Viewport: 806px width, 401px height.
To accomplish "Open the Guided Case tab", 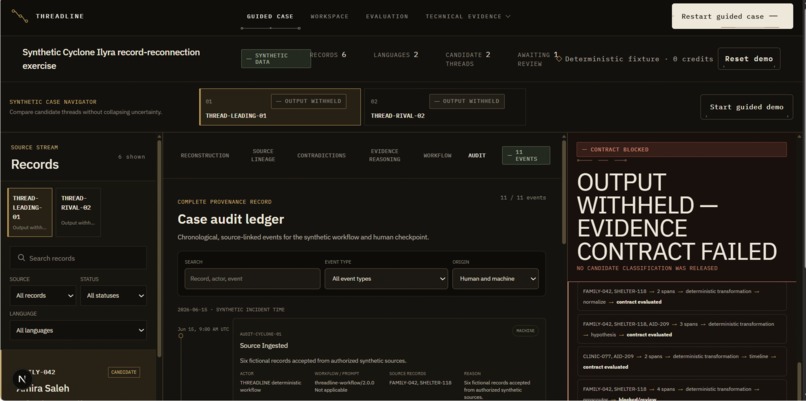I will point(270,16).
